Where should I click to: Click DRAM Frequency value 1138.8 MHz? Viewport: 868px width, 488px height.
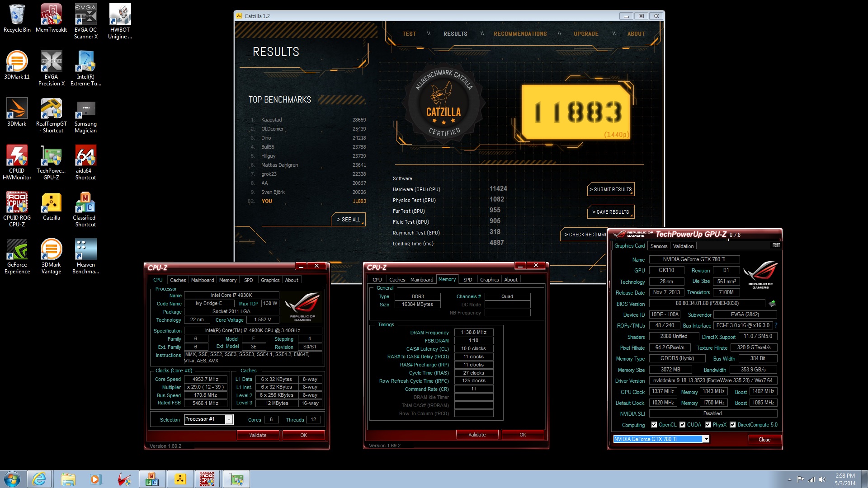click(x=474, y=332)
